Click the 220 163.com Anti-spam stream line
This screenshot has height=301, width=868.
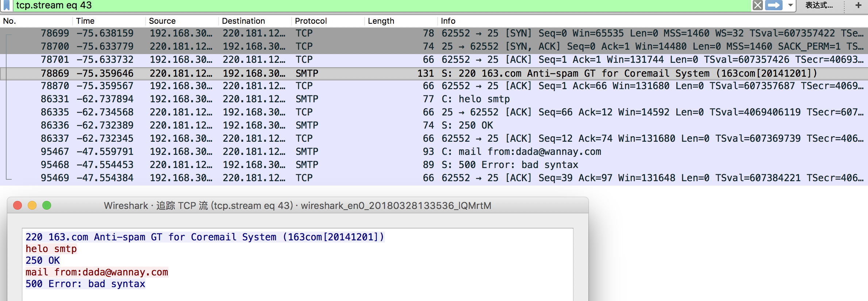(x=205, y=237)
